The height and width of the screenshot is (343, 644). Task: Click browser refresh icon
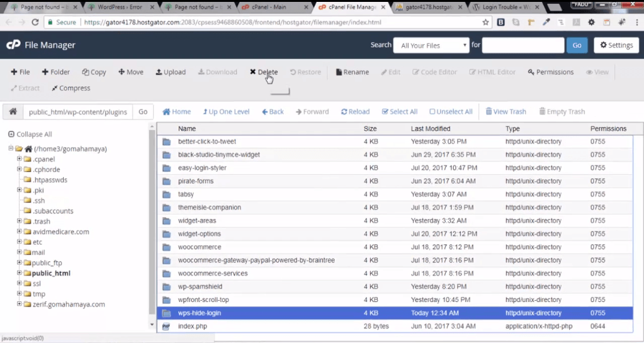35,22
